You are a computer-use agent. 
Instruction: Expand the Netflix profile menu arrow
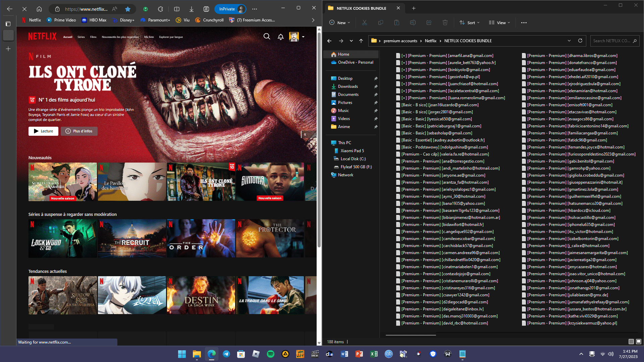tap(303, 37)
